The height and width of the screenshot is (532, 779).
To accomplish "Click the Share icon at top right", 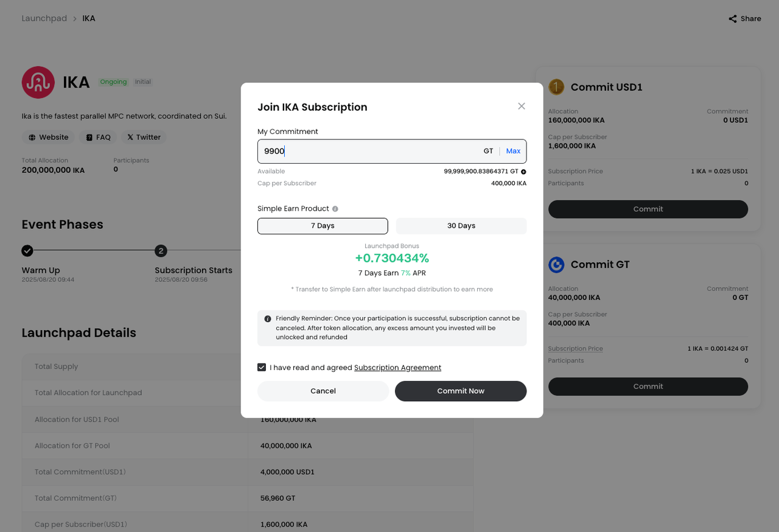I will [x=733, y=19].
